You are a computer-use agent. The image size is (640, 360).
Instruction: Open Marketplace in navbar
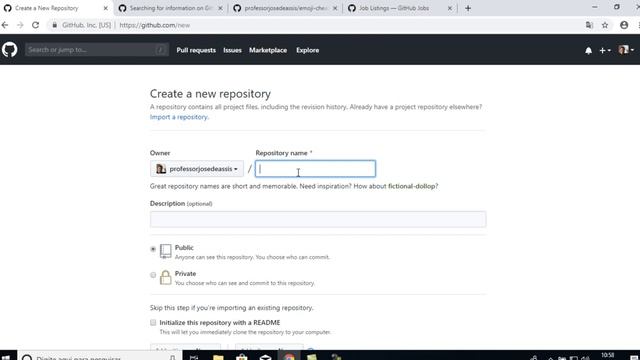tap(268, 50)
